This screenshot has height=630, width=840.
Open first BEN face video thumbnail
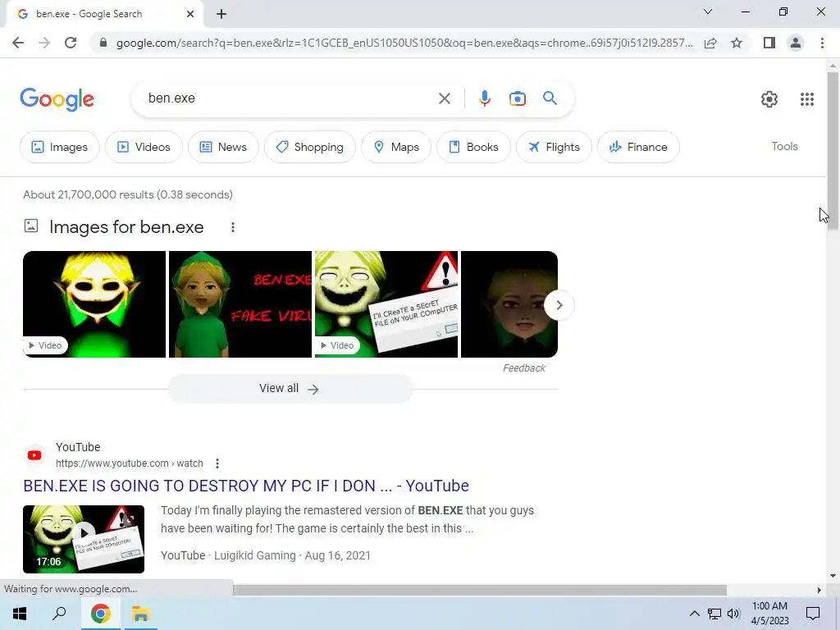tap(94, 304)
